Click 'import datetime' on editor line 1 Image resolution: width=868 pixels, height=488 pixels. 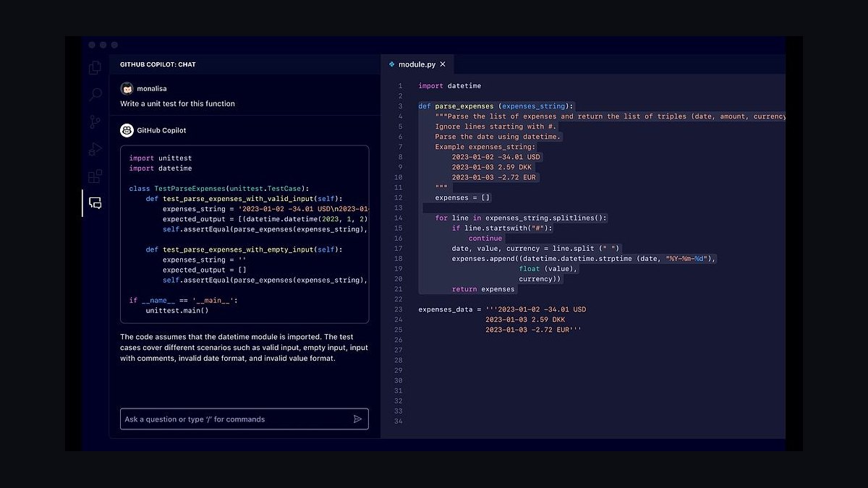coord(449,86)
